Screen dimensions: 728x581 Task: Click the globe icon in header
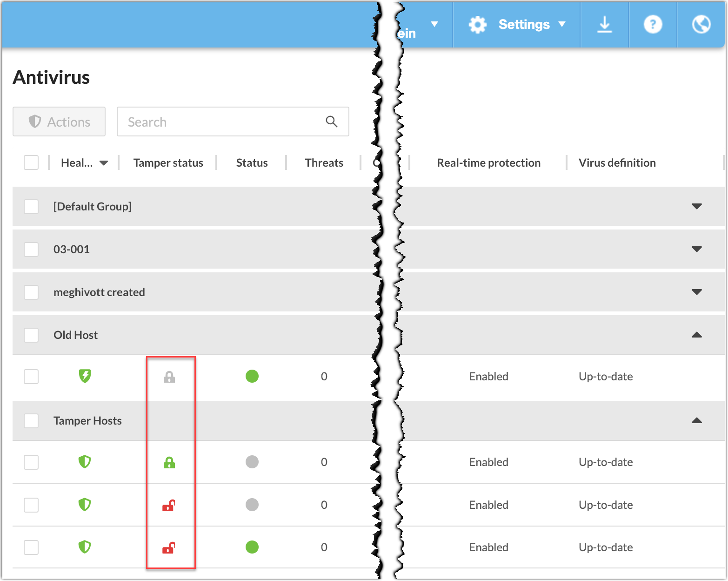701,24
